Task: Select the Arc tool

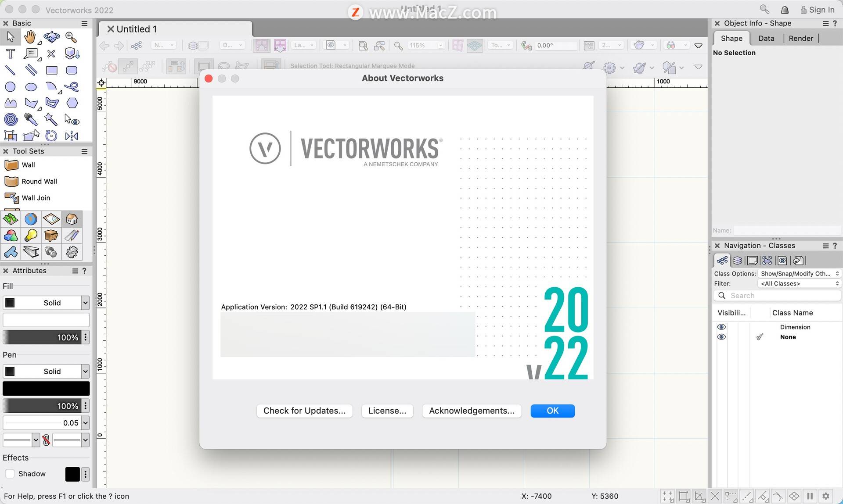Action: pyautogui.click(x=51, y=86)
